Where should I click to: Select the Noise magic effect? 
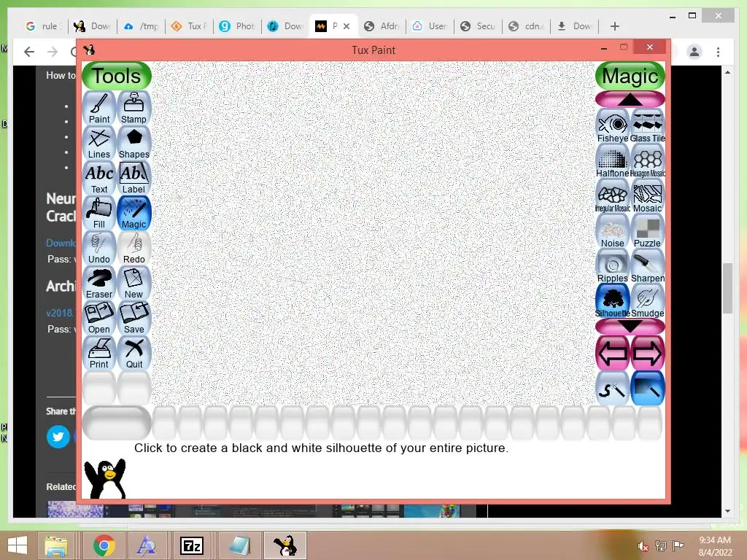pyautogui.click(x=613, y=231)
